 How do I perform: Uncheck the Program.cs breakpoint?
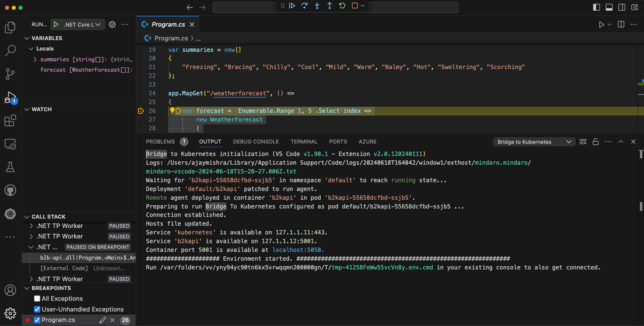tap(37, 320)
